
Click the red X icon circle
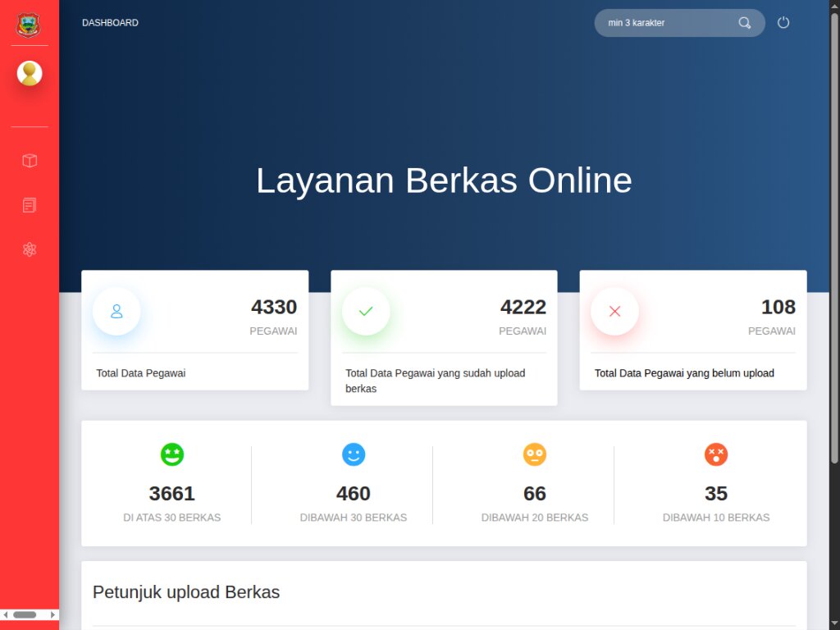coord(614,312)
